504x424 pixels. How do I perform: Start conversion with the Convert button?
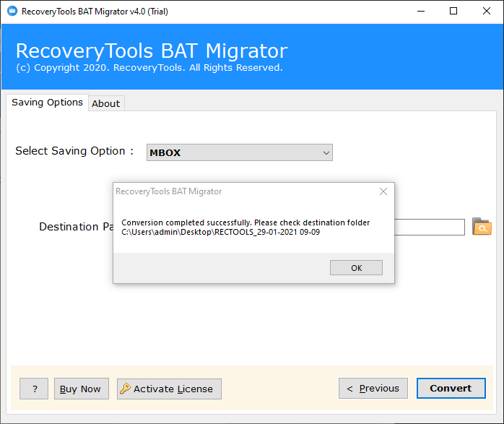(451, 389)
